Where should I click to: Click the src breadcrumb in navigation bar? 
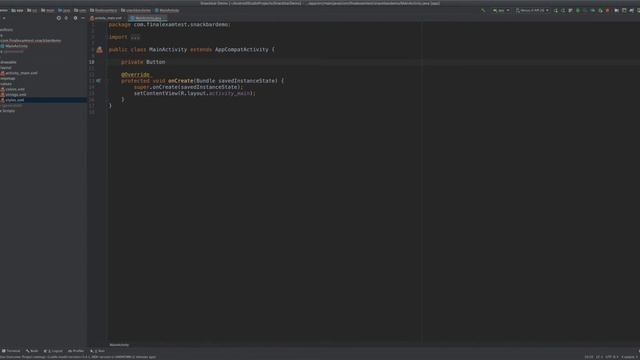pos(32,10)
